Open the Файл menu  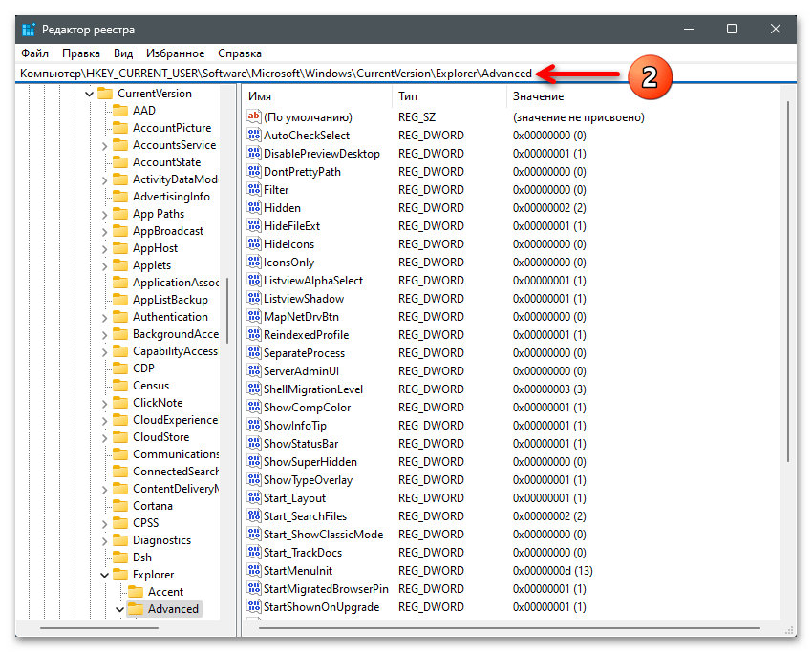coord(34,53)
